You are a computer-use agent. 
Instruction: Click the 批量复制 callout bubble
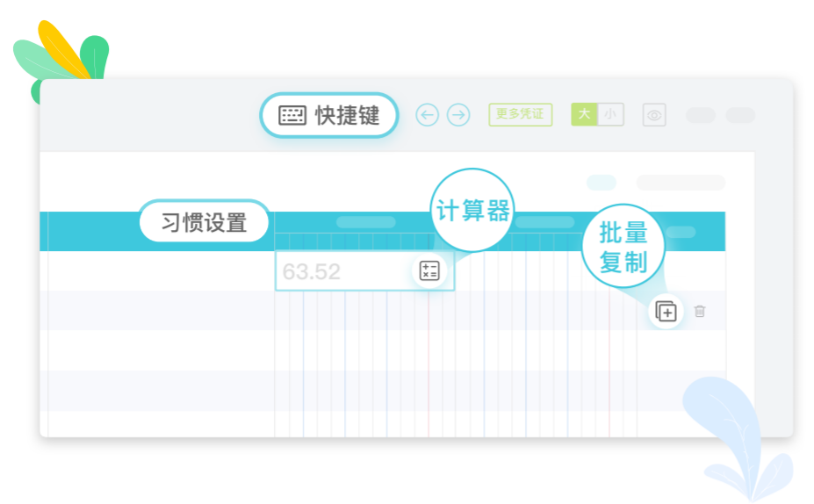(x=623, y=246)
